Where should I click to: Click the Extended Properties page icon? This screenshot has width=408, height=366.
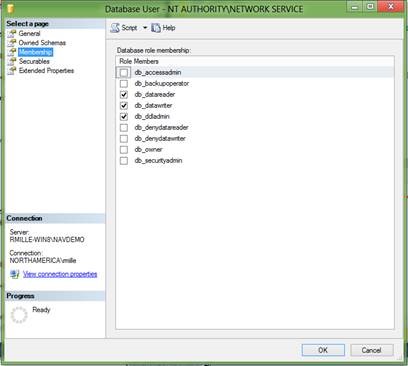click(x=12, y=71)
